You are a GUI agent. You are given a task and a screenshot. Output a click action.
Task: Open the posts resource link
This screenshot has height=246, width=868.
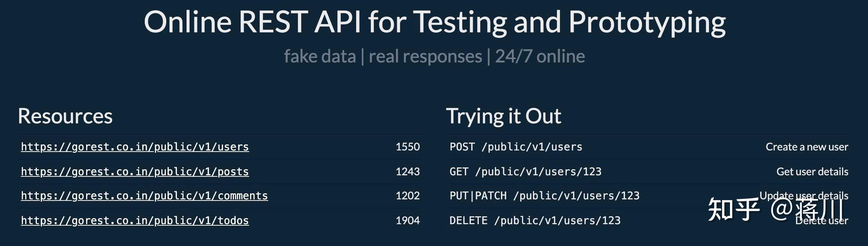pos(135,172)
